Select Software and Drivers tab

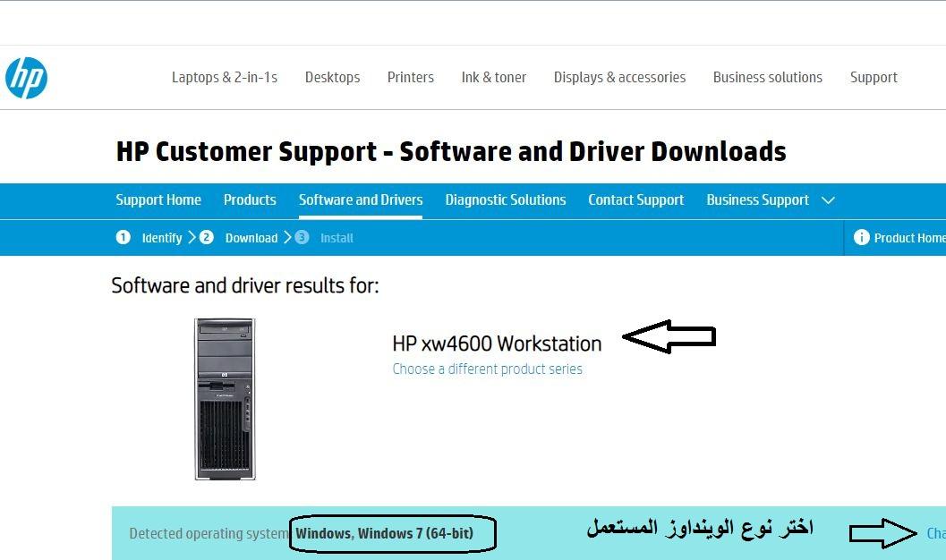point(361,199)
